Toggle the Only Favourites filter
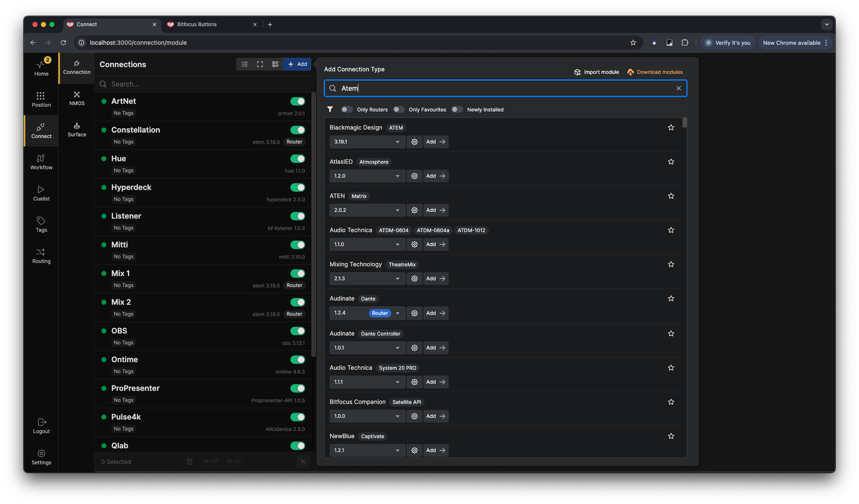 pos(398,109)
